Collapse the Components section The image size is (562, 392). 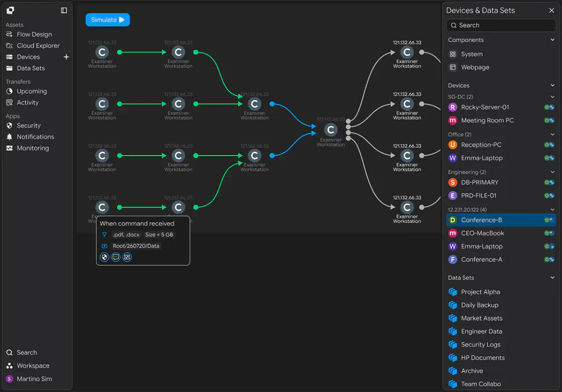pos(552,40)
